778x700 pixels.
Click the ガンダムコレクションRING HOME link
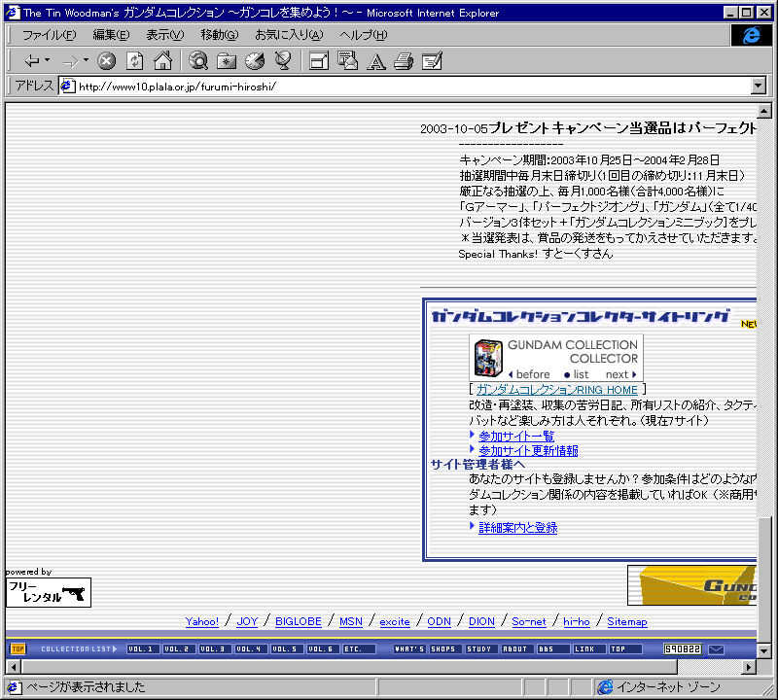click(556, 390)
